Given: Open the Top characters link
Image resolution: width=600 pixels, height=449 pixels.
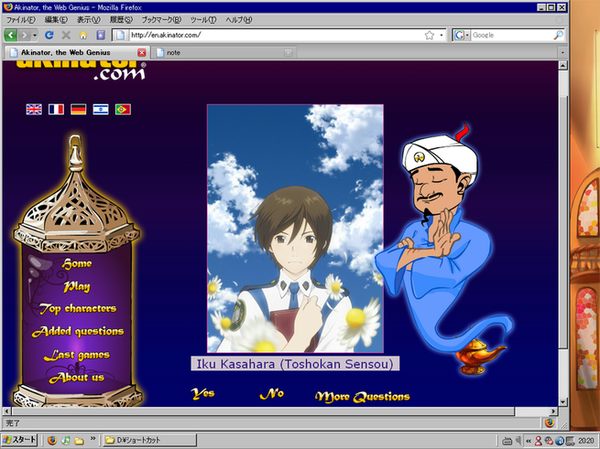Looking at the screenshot, I should tap(78, 309).
